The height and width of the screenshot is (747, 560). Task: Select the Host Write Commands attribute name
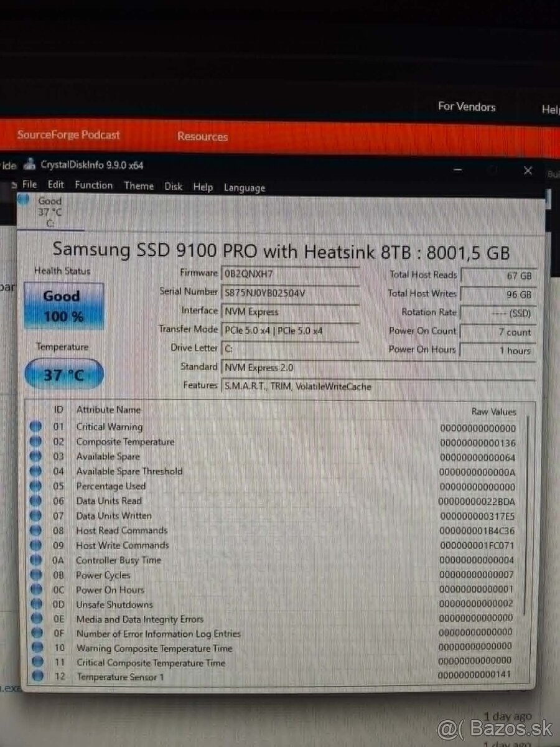click(x=123, y=545)
